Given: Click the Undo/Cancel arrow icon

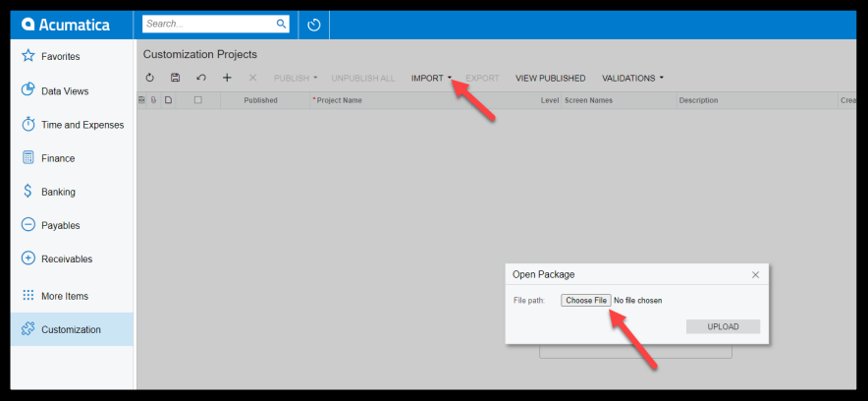Looking at the screenshot, I should (x=201, y=78).
